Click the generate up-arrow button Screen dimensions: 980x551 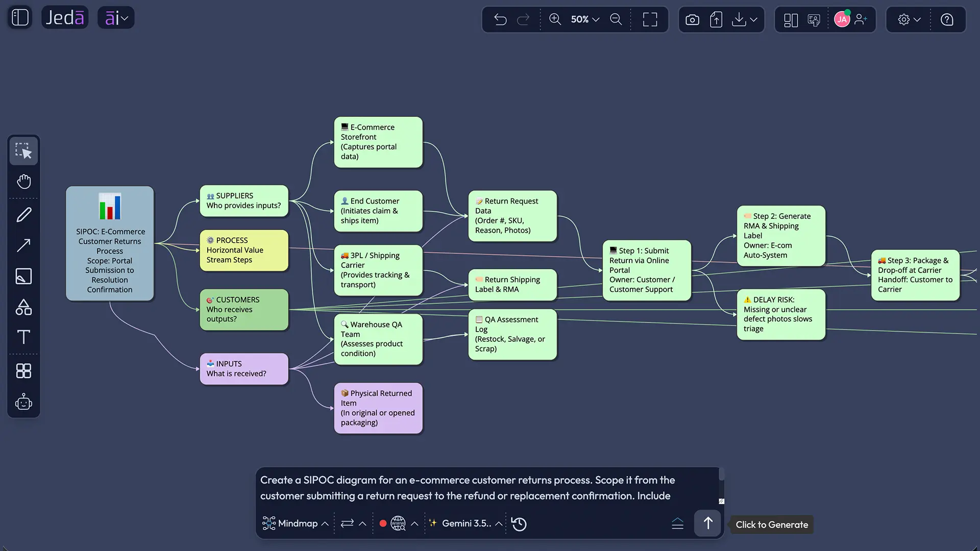[707, 523]
